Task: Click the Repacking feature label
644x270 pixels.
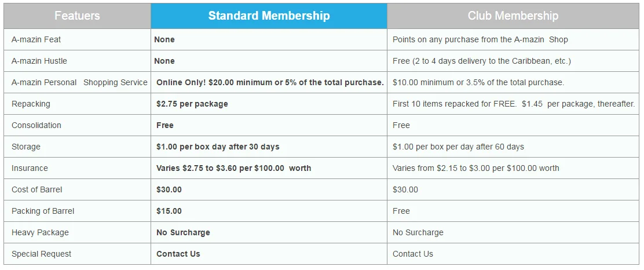Action: tap(31, 104)
